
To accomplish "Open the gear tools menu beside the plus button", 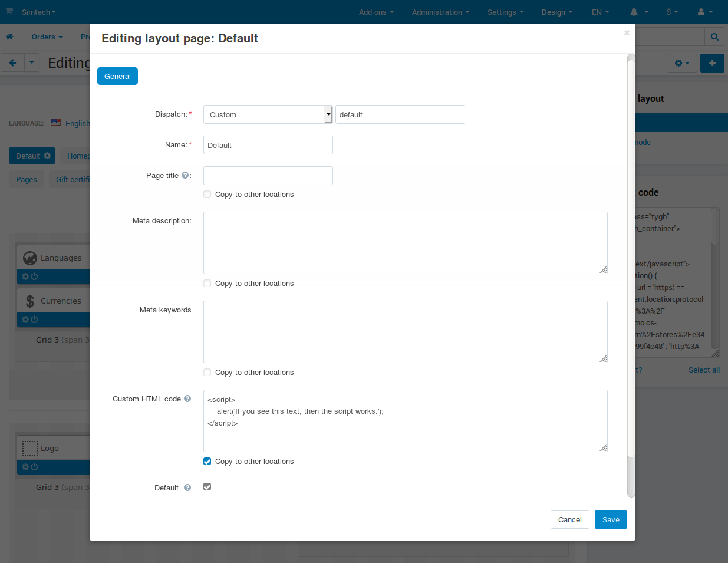I will tap(682, 63).
